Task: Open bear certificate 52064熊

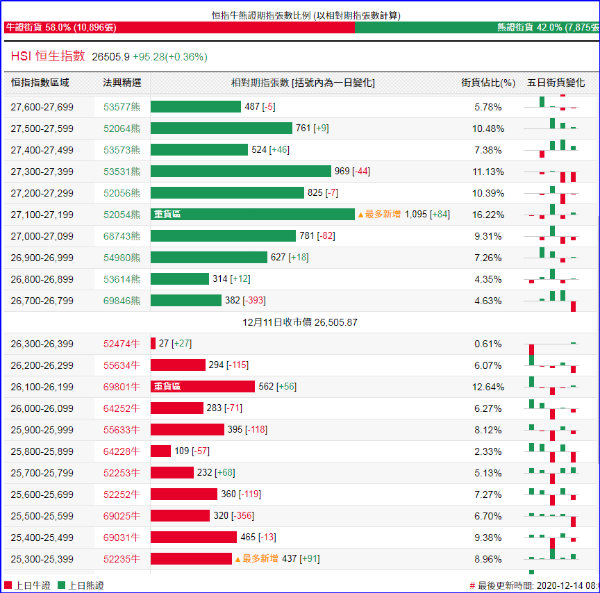Action: pyautogui.click(x=122, y=129)
